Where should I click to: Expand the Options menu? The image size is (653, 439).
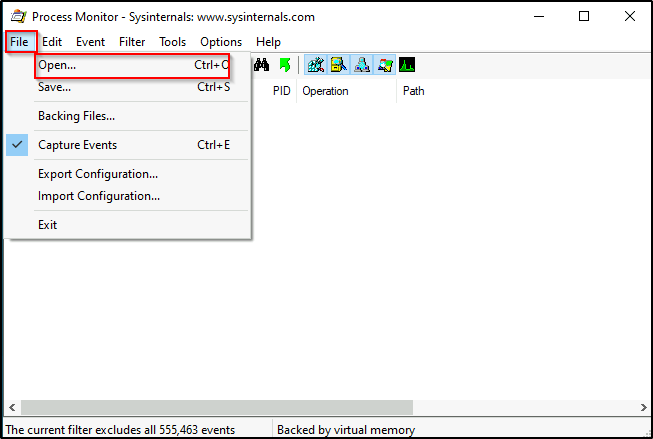click(x=221, y=42)
